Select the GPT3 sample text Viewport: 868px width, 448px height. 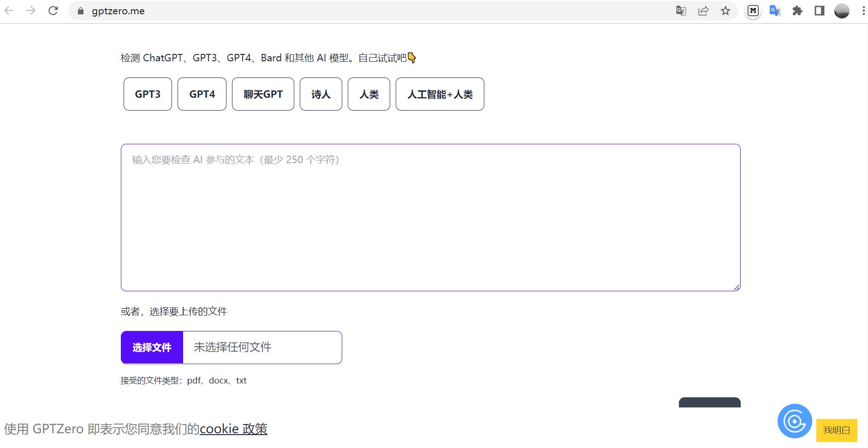[147, 94]
